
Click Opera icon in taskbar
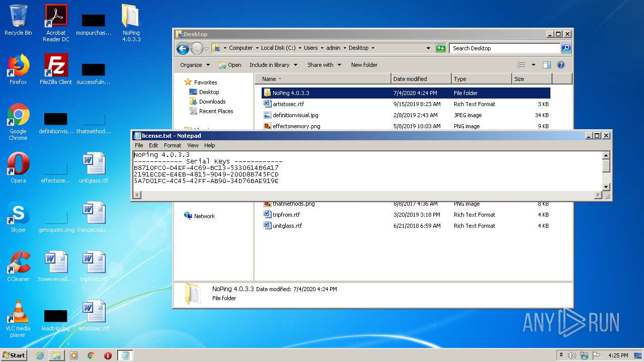[108, 355]
